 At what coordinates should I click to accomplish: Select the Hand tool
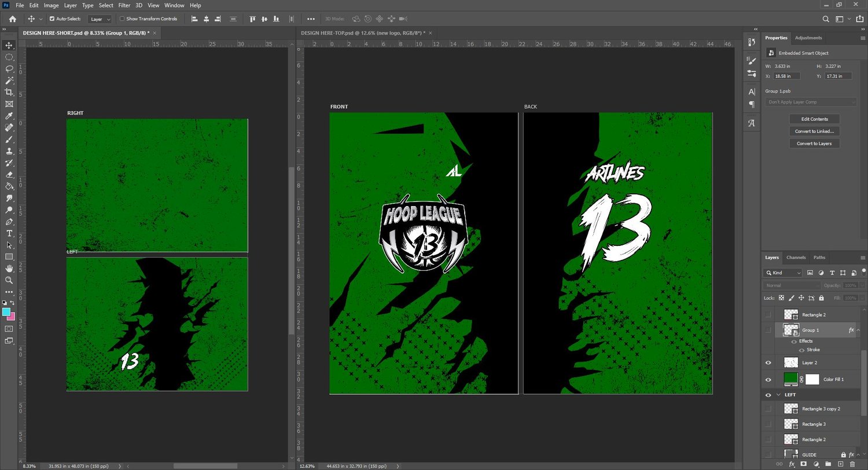pyautogui.click(x=9, y=269)
